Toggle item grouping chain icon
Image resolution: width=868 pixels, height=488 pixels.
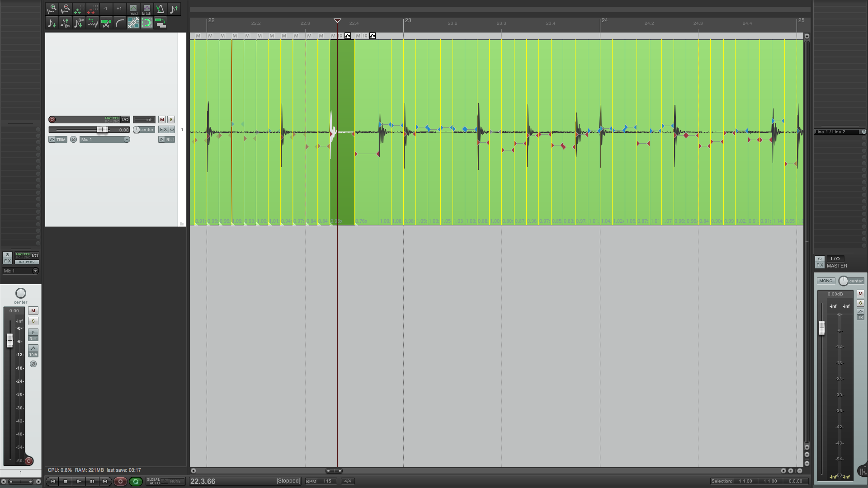point(133,23)
